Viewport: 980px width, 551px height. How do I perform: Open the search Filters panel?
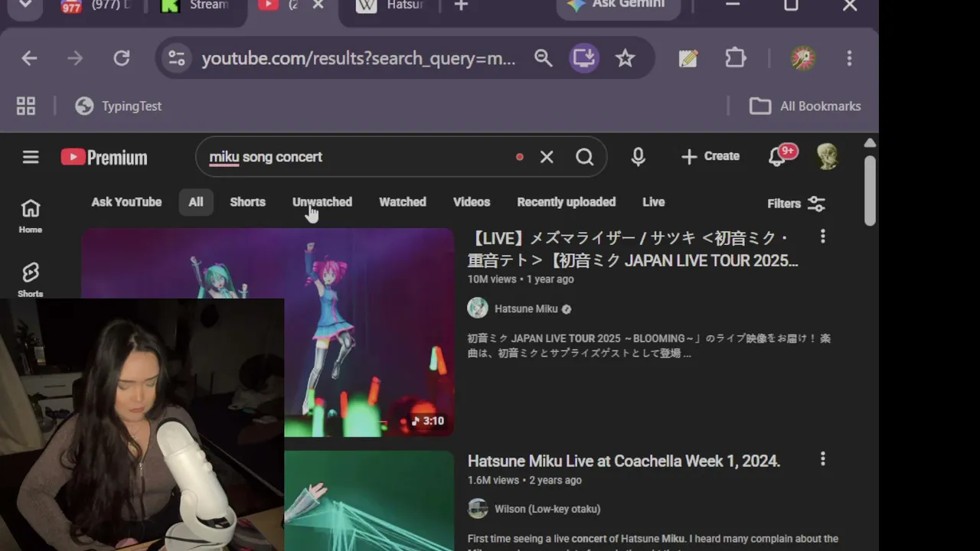click(x=796, y=204)
